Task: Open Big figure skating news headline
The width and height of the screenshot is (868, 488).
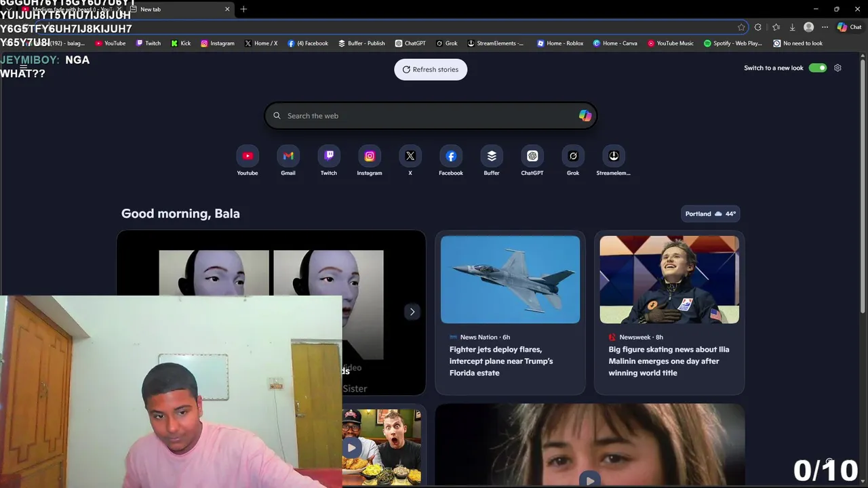Action: (669, 361)
